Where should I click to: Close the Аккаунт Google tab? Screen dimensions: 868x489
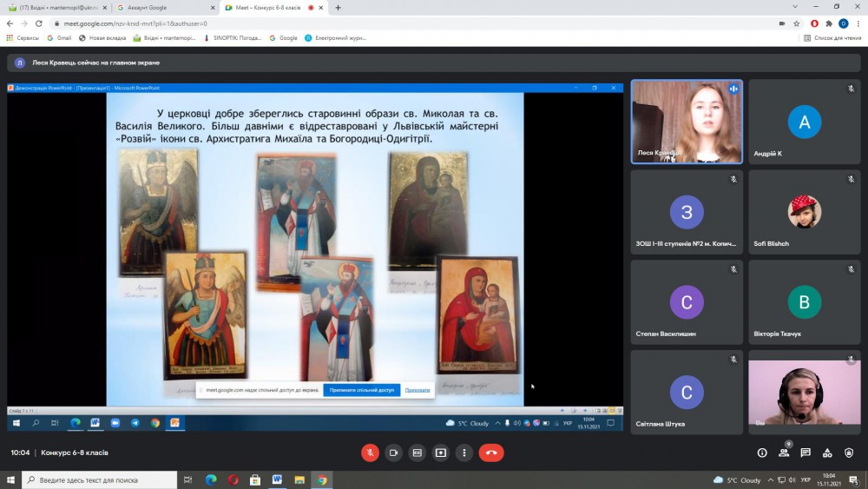coord(213,8)
